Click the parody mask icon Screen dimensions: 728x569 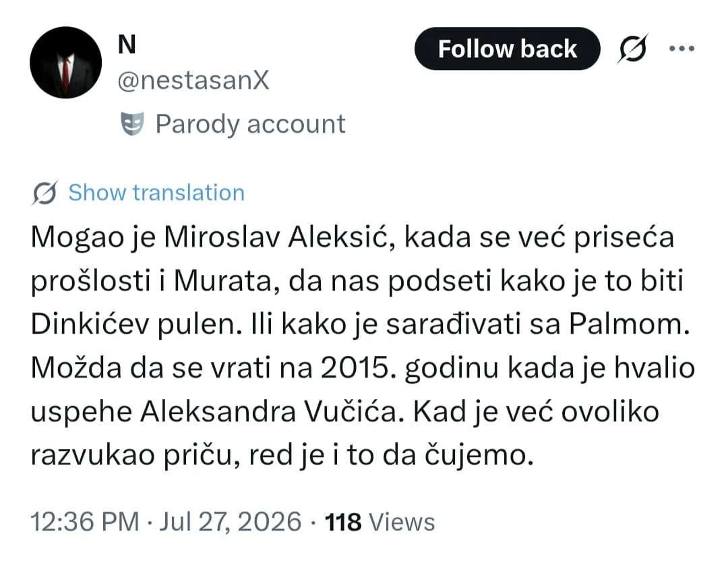point(132,123)
